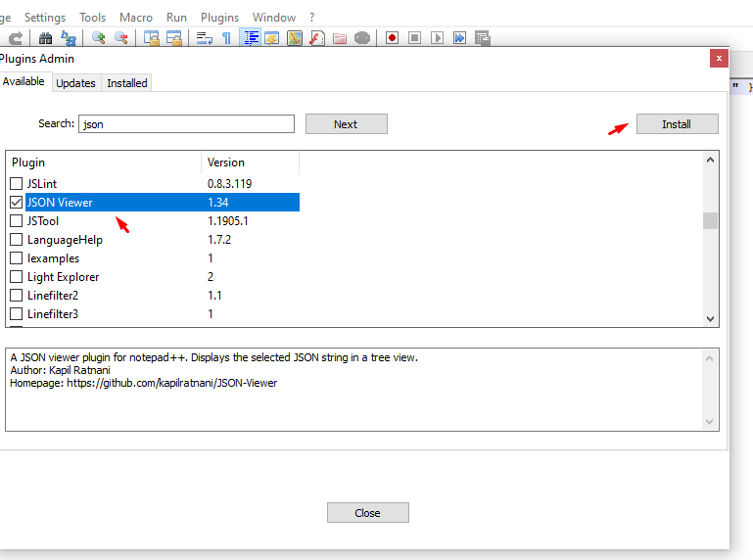Select the LanguageHelp plugin name
Viewport: 753px width, 560px height.
pyautogui.click(x=65, y=240)
